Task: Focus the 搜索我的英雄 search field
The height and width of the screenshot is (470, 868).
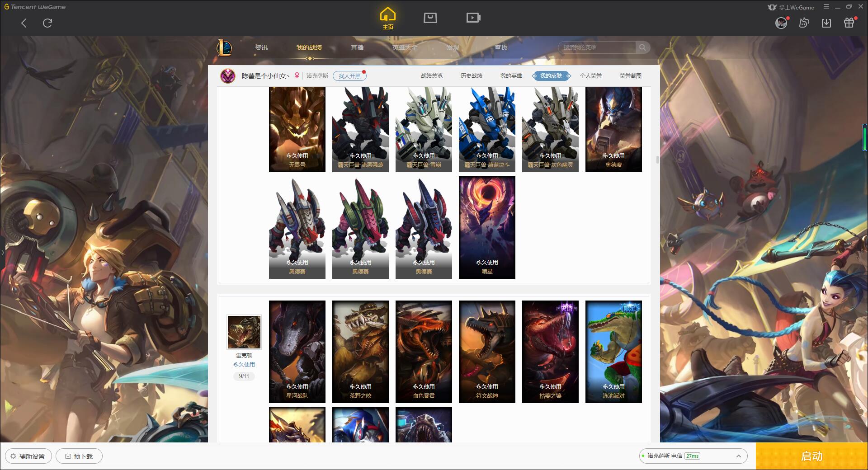Action: (x=597, y=47)
